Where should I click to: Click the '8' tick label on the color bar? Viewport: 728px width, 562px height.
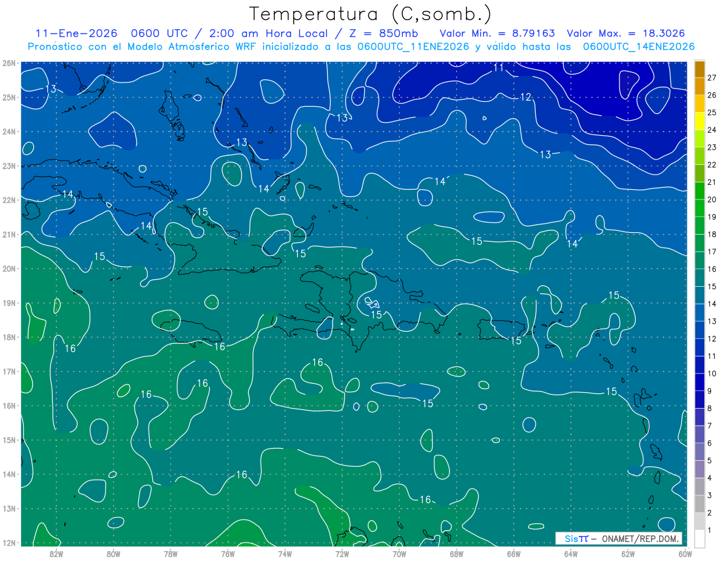pos(710,409)
